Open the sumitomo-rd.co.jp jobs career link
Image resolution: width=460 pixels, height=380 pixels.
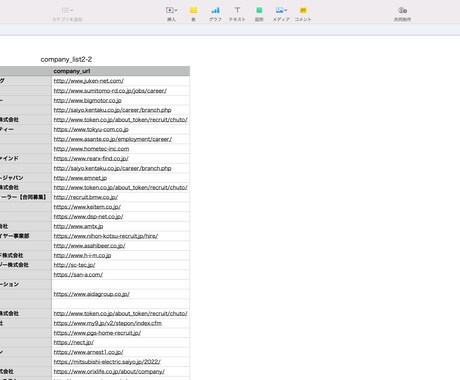[x=110, y=91]
